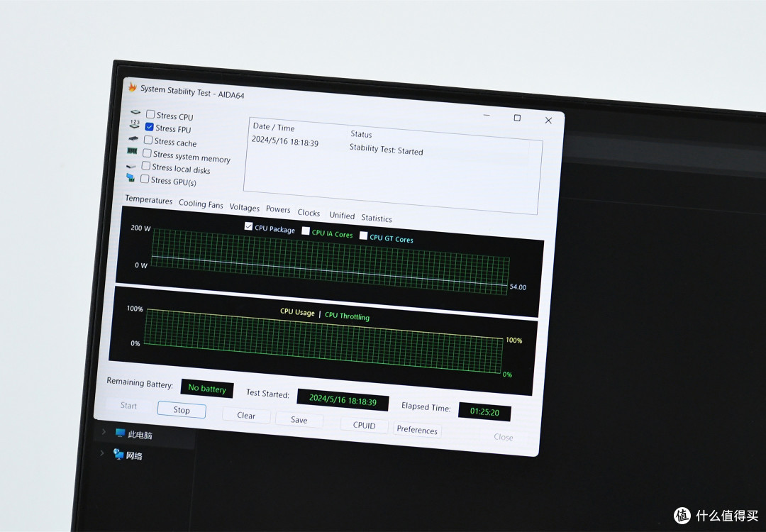Switch to the Temperatures tab

(x=148, y=200)
